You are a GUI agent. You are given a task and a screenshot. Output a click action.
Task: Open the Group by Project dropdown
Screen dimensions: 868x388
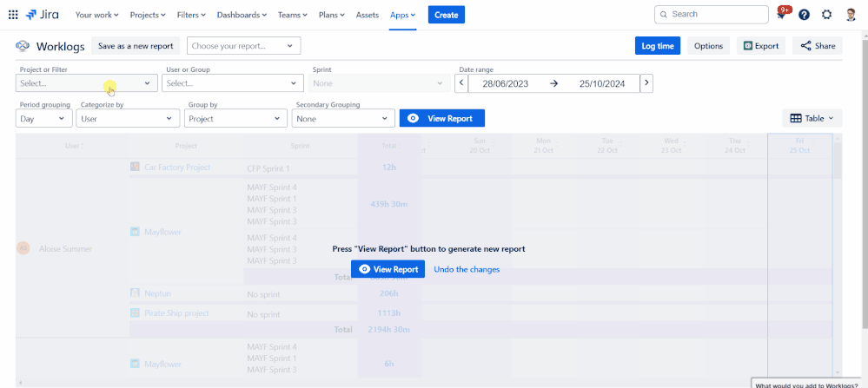235,118
